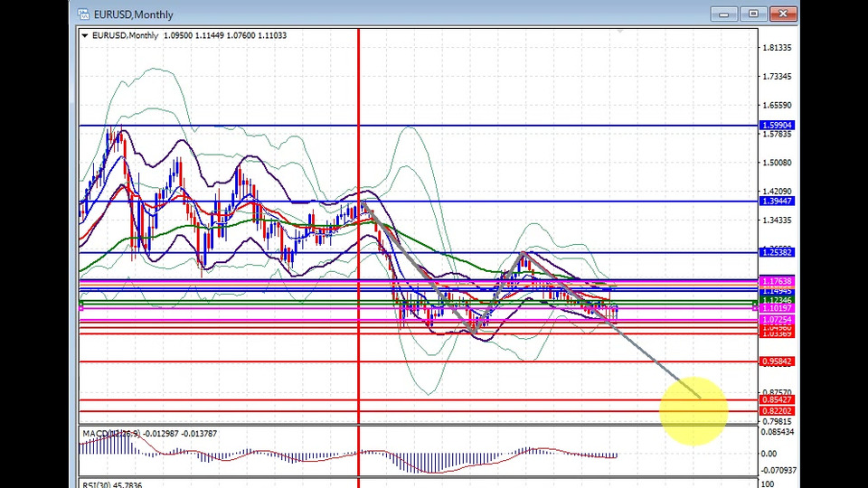Click the red 0.95842 price label
This screenshot has height=488, width=868.
coord(777,361)
